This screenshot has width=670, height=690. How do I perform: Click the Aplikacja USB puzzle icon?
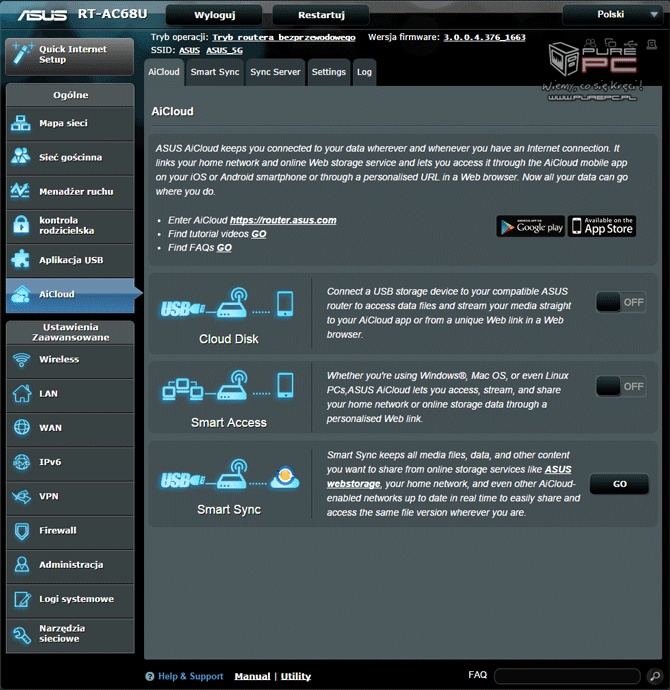pyautogui.click(x=21, y=259)
